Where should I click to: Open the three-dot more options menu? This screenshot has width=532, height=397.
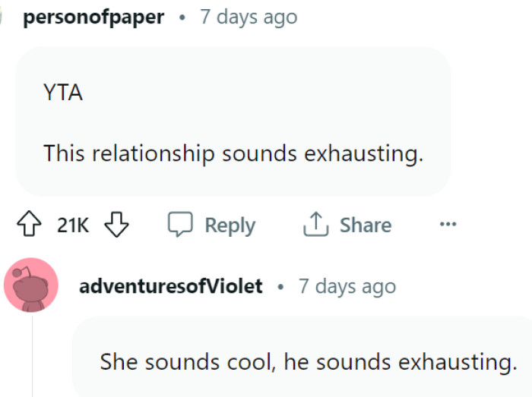pyautogui.click(x=448, y=225)
